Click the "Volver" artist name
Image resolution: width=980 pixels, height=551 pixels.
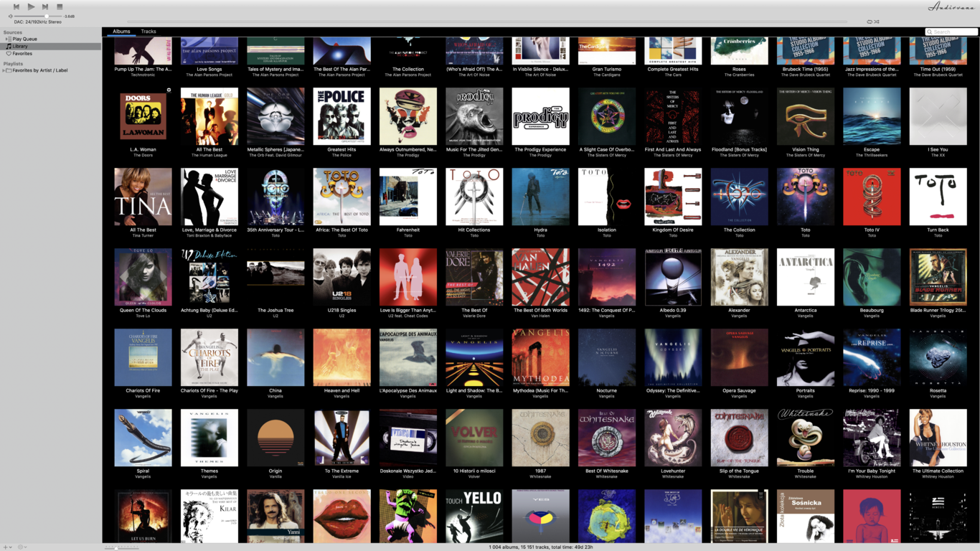pos(474,476)
